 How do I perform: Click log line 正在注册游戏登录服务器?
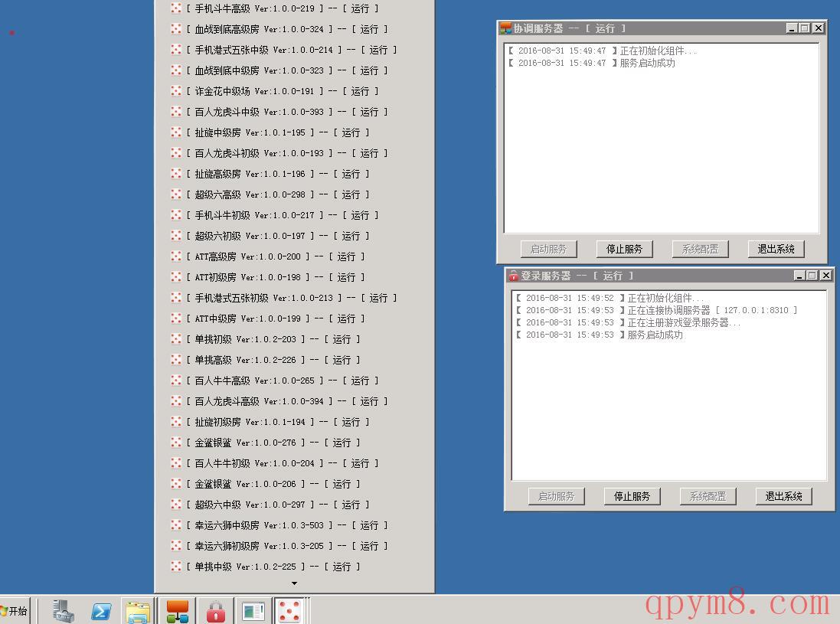(627, 322)
